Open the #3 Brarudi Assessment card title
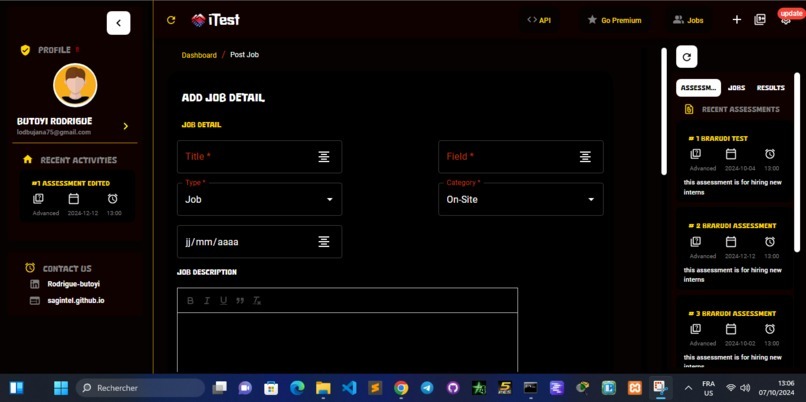This screenshot has width=806, height=402. point(732,314)
